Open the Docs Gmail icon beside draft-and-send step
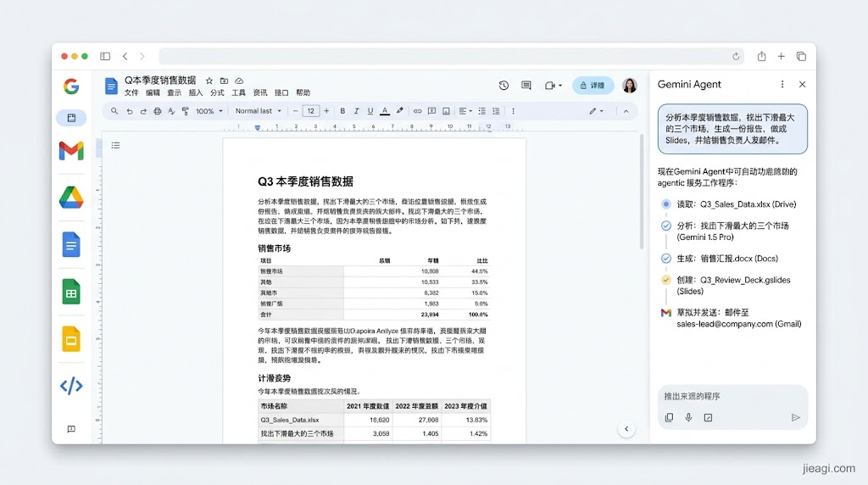 click(x=666, y=313)
